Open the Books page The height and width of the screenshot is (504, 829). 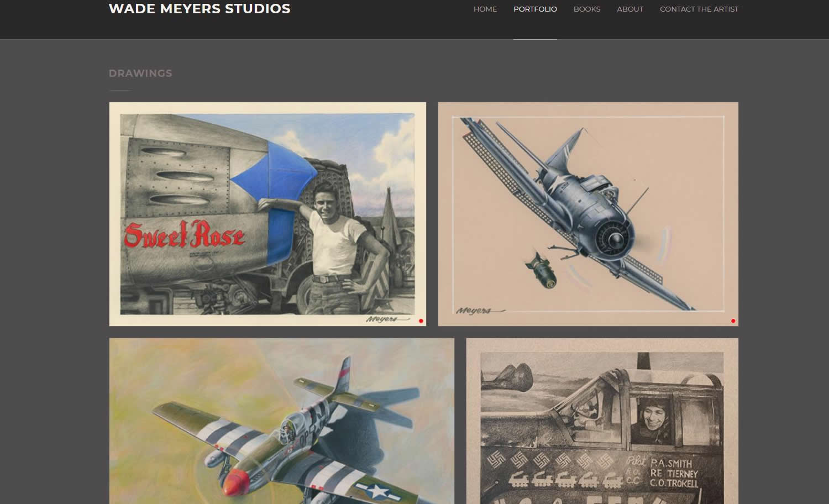click(586, 9)
